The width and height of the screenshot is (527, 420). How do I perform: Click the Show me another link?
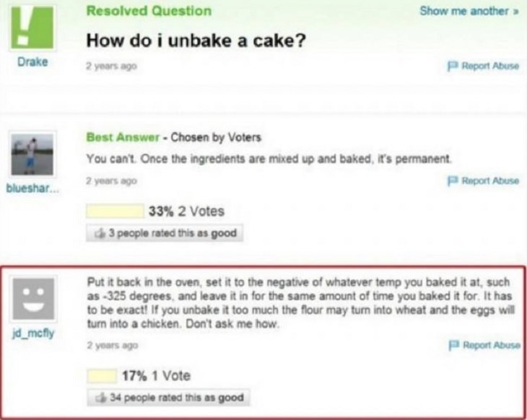[469, 11]
